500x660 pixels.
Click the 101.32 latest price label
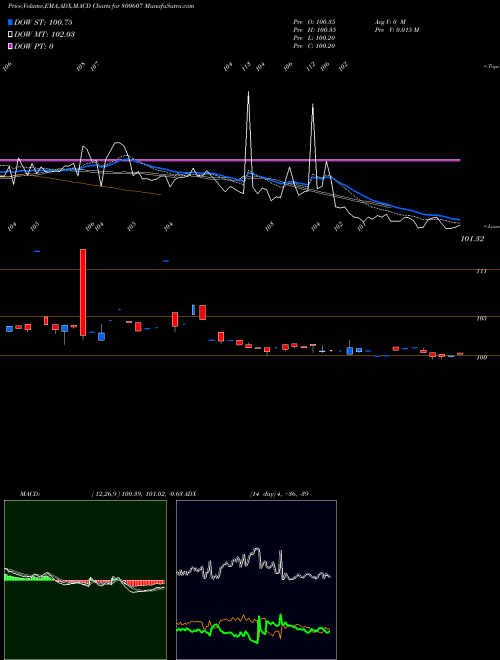[472, 239]
